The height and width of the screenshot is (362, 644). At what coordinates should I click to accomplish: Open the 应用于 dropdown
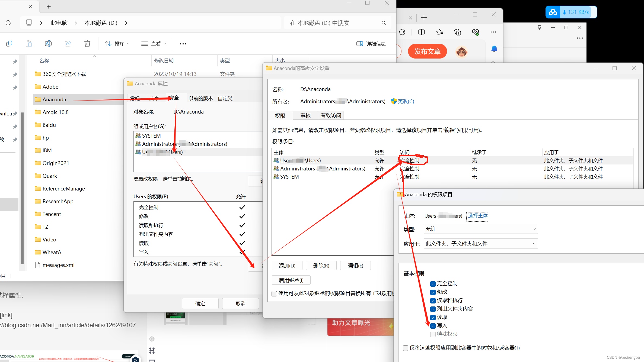[480, 243]
